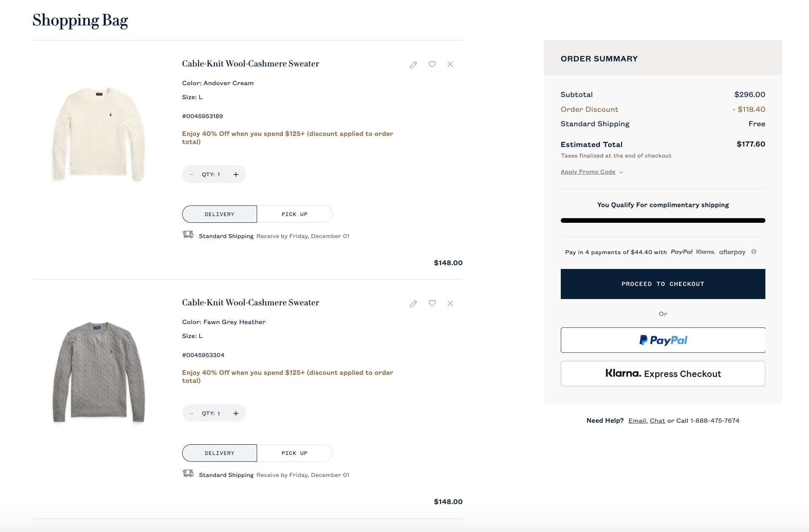The height and width of the screenshot is (532, 809).
Task: Open the cream sweater product thumbnail
Action: click(x=99, y=133)
